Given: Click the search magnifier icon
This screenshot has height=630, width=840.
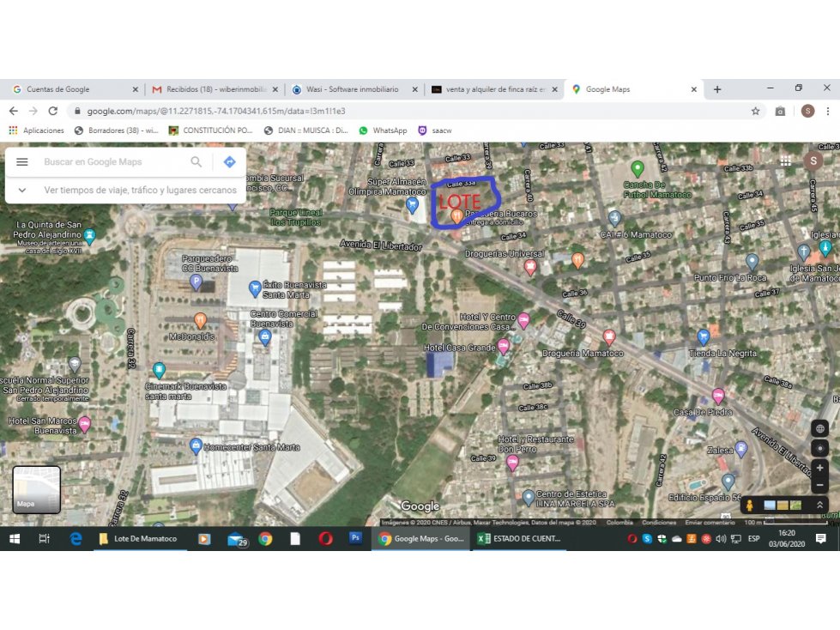Looking at the screenshot, I should [196, 161].
